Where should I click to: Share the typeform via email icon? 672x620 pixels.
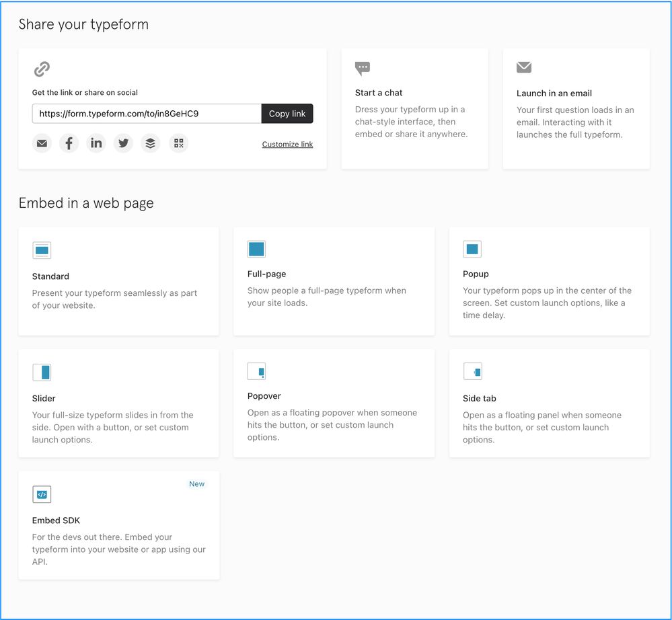click(42, 143)
